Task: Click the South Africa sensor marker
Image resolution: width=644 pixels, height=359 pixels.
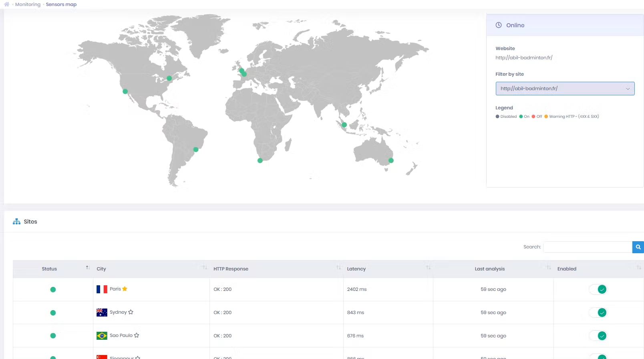Action: coord(260,161)
